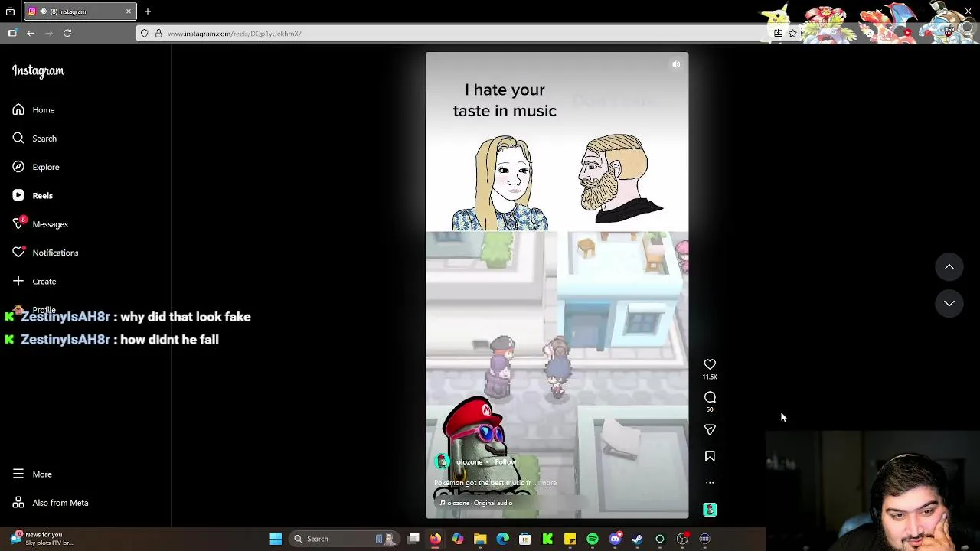Click the Messages icon with red badge
This screenshot has width=980, height=551.
(x=19, y=223)
